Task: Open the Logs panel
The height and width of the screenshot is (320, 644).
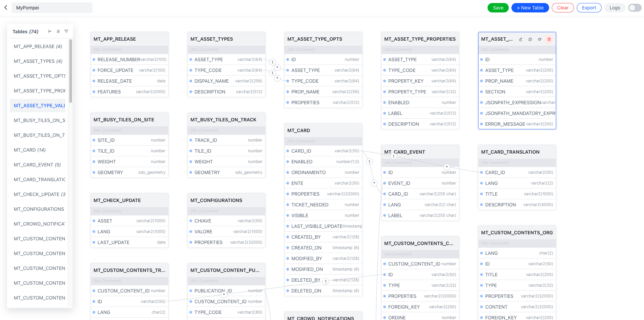Action: (615, 7)
